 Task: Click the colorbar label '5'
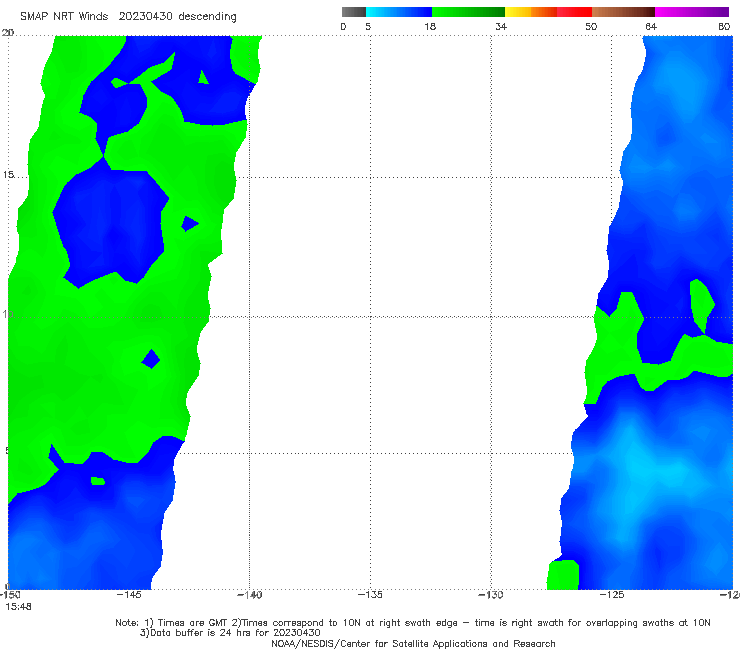368,27
